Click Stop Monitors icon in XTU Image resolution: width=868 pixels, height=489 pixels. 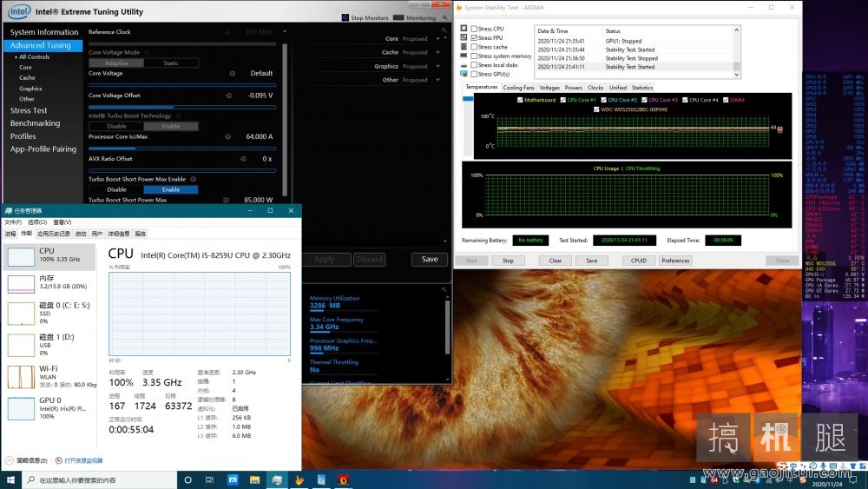(345, 17)
